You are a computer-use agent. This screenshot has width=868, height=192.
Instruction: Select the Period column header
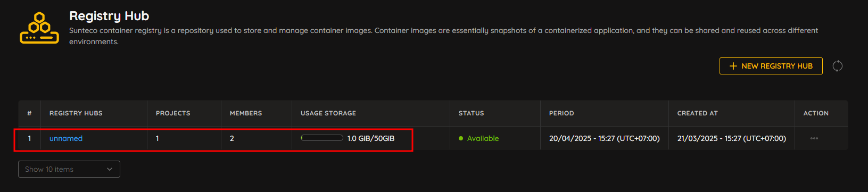(x=561, y=113)
